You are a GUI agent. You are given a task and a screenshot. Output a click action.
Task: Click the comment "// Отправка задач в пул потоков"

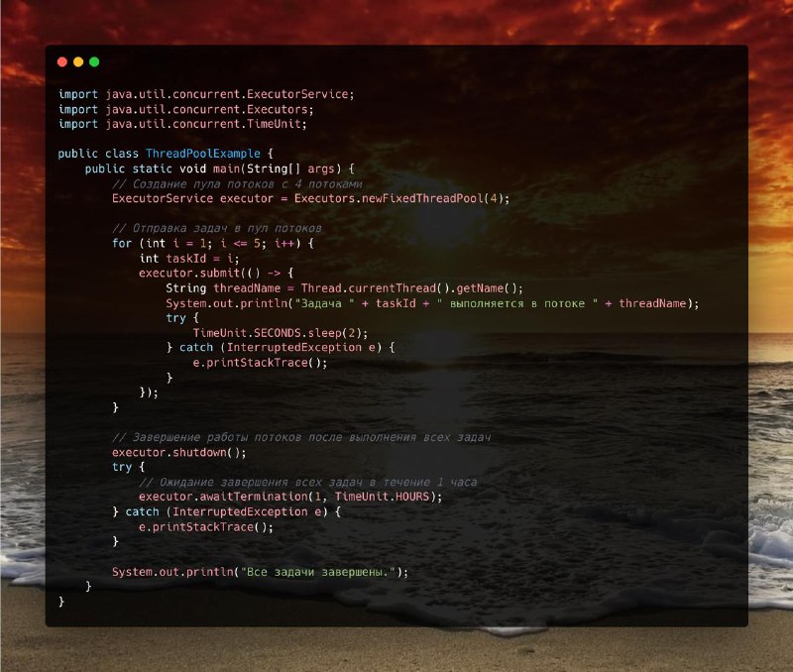[x=217, y=228]
